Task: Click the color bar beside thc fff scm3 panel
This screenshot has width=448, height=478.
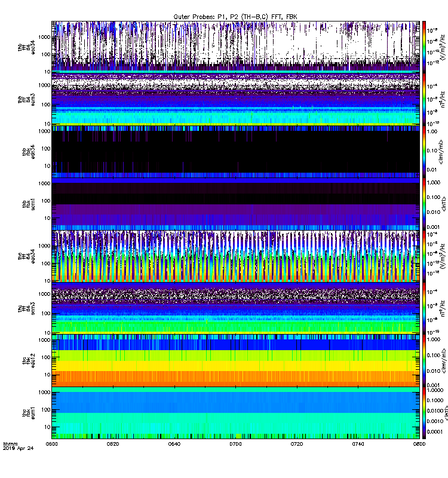Action: pyautogui.click(x=424, y=308)
